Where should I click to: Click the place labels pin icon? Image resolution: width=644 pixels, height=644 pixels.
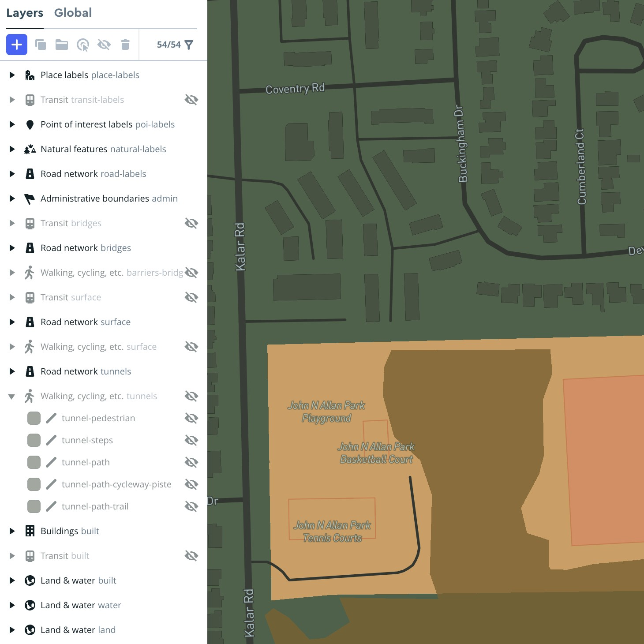29,75
